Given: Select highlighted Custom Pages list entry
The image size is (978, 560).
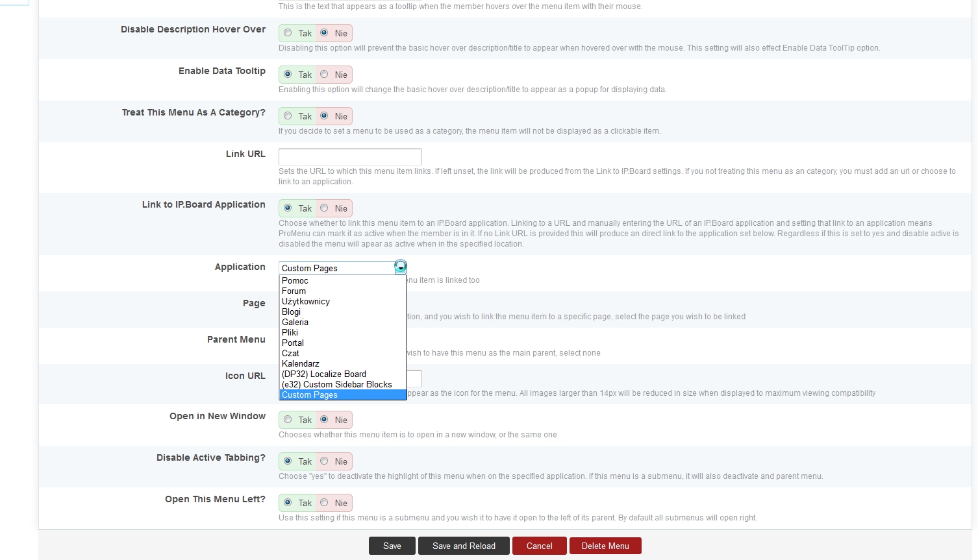Looking at the screenshot, I should point(309,395).
